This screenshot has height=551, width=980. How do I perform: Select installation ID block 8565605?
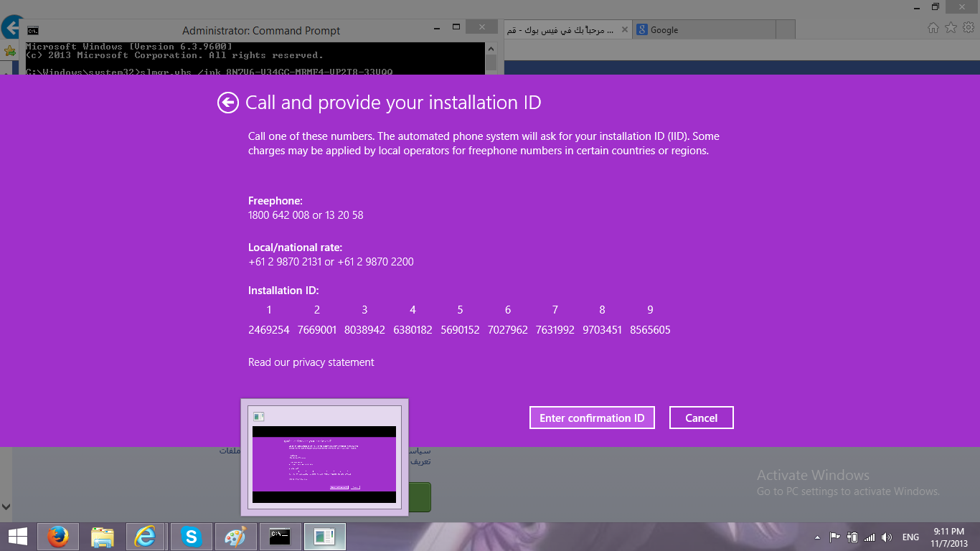pos(650,330)
